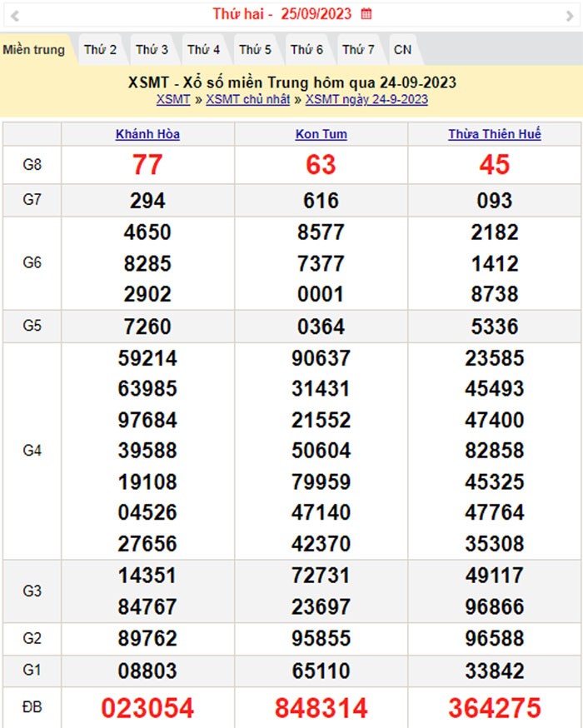The image size is (583, 728).
Task: Click the next day arrow
Action: click(x=569, y=14)
